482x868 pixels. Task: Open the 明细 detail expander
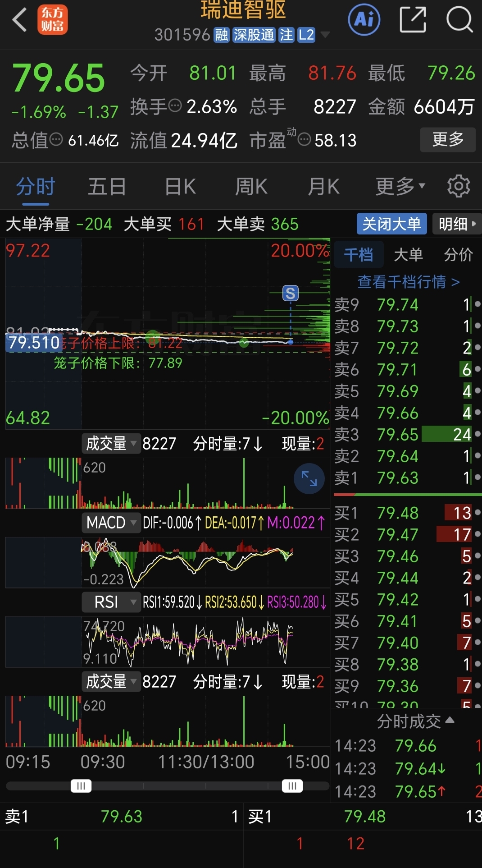[x=457, y=224]
